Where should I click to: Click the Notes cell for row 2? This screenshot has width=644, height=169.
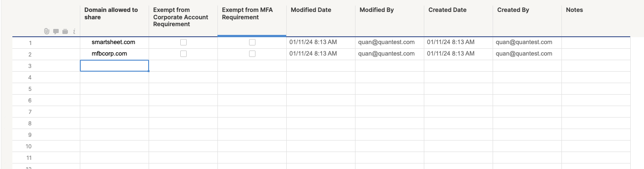(596, 54)
